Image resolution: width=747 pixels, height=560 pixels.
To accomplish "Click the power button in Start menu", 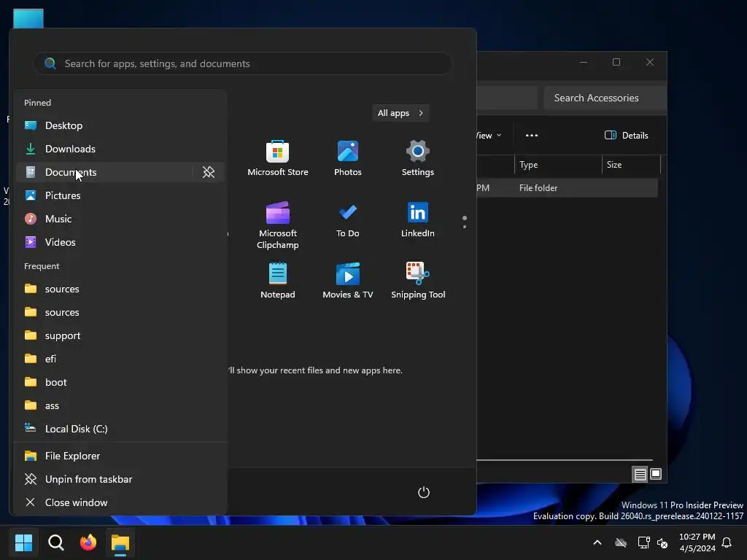I will (424, 492).
